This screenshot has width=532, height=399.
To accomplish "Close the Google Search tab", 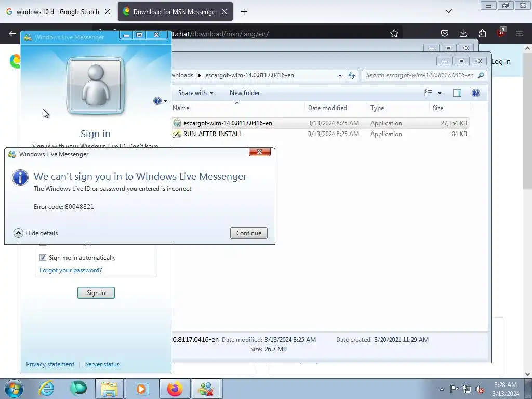I will pyautogui.click(x=108, y=12).
